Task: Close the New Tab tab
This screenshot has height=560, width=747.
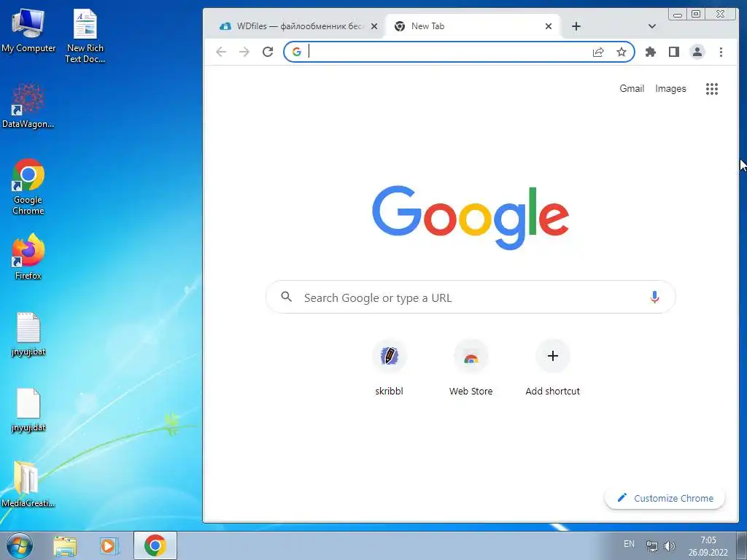Action: point(549,26)
